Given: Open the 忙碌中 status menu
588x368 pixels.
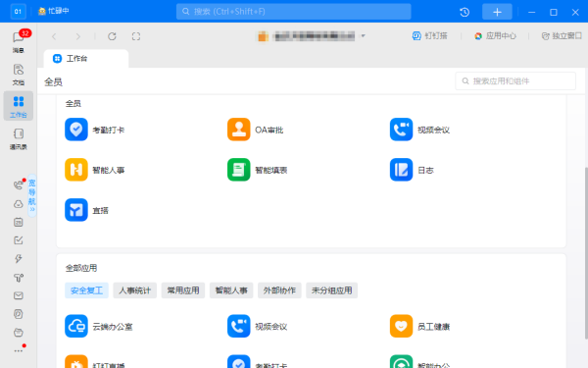Looking at the screenshot, I should (53, 11).
